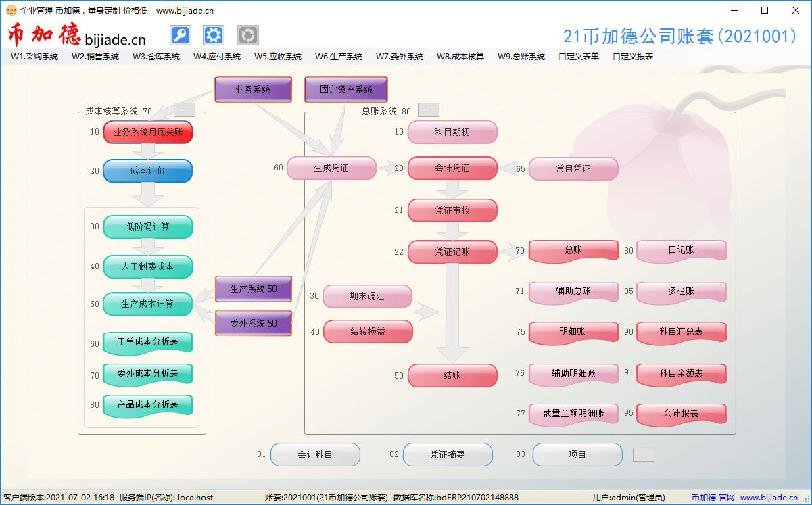The width and height of the screenshot is (812, 505).
Task: Open the gear settings toolbar icon
Action: tap(214, 34)
